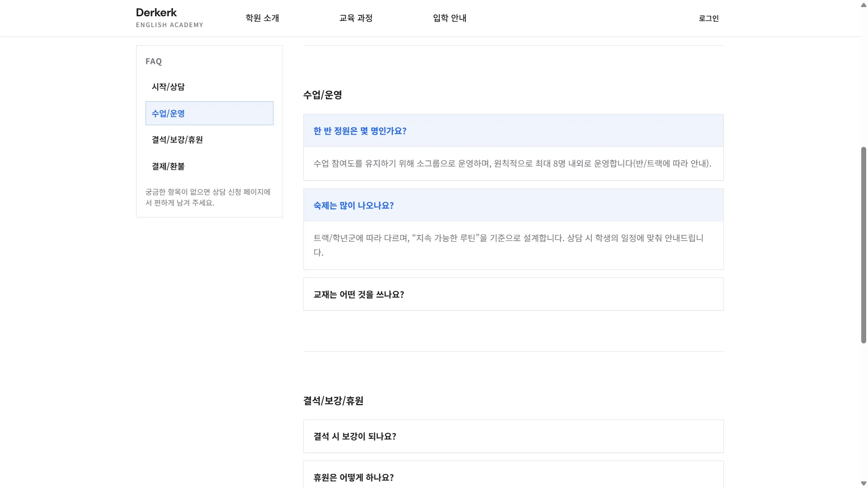Viewport: 868px width, 488px height.
Task: Click the 로그인 button
Action: point(708,18)
